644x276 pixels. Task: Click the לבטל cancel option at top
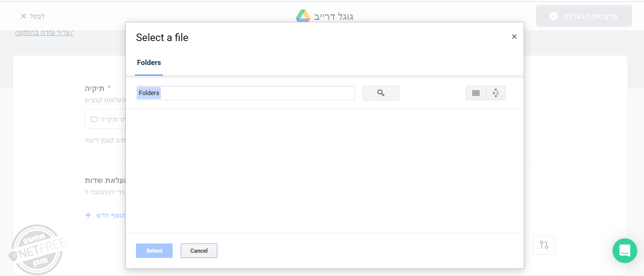coord(33,16)
